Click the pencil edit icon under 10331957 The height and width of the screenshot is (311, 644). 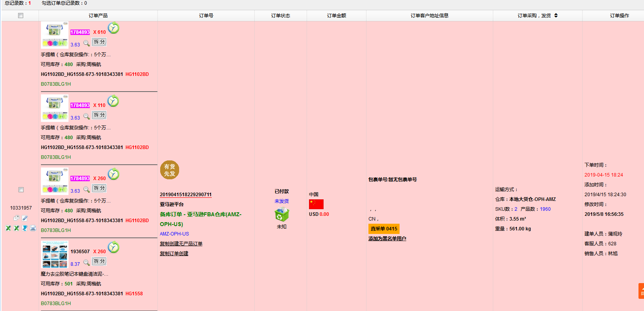25,218
